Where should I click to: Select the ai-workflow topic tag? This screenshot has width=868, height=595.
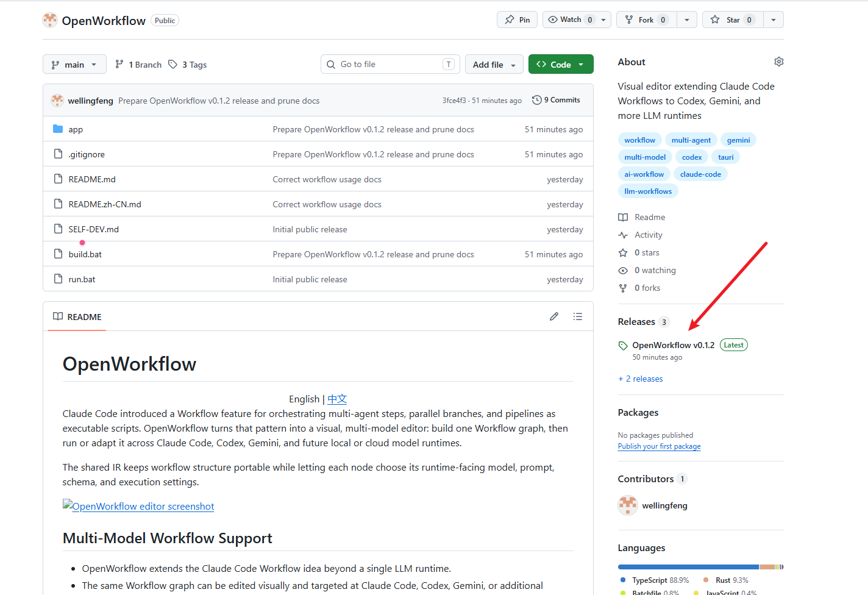[x=644, y=174]
